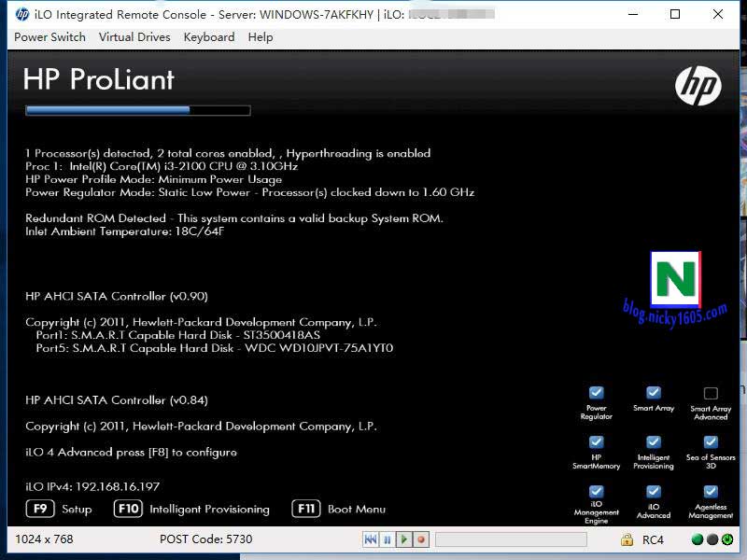Click the Power Regulator Mode line
The height and width of the screenshot is (560, 747).
249,192
